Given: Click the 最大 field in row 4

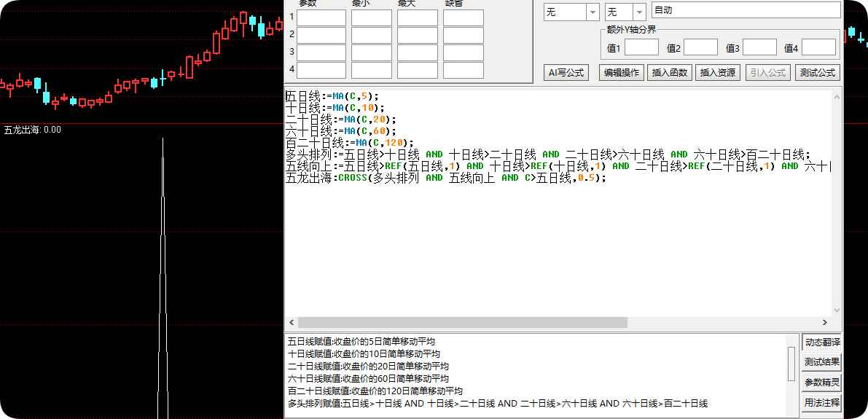Looking at the screenshot, I should click(418, 70).
